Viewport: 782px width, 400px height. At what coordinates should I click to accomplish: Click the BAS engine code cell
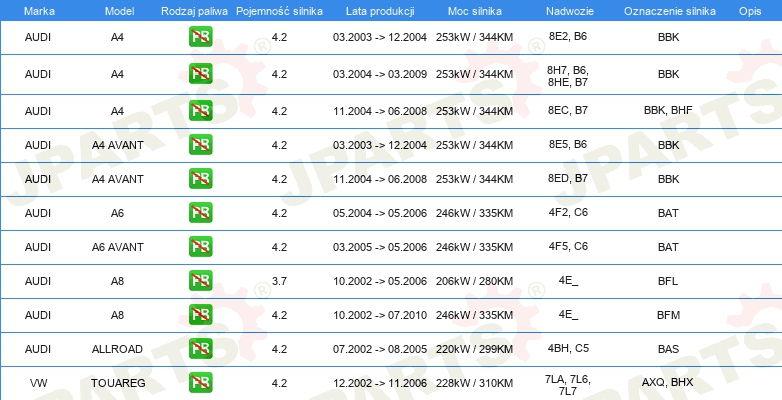(668, 349)
